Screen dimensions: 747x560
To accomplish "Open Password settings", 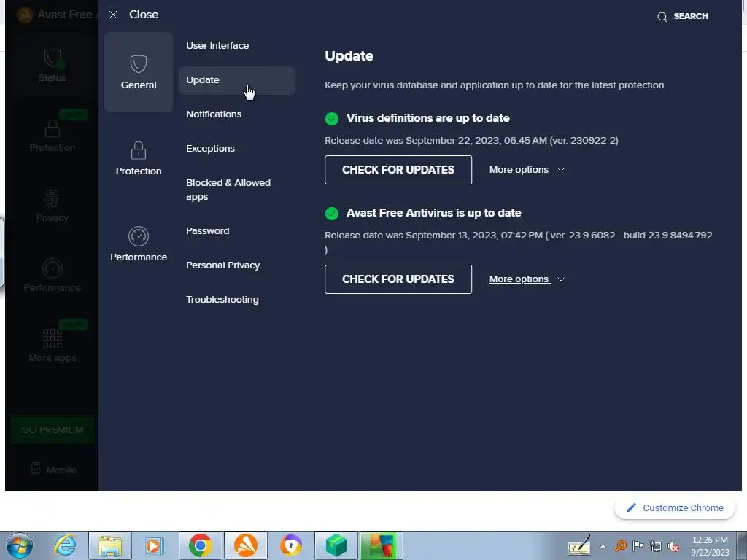I will click(x=208, y=231).
